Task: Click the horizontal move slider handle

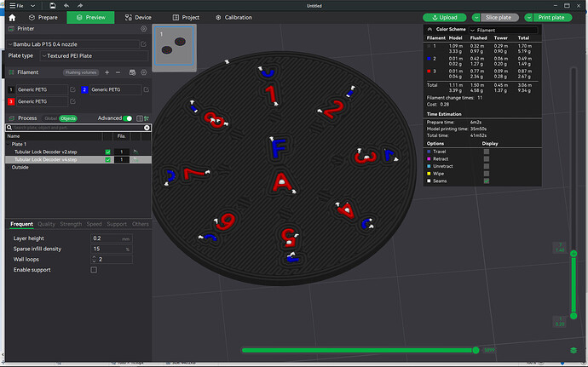Action: click(476, 350)
